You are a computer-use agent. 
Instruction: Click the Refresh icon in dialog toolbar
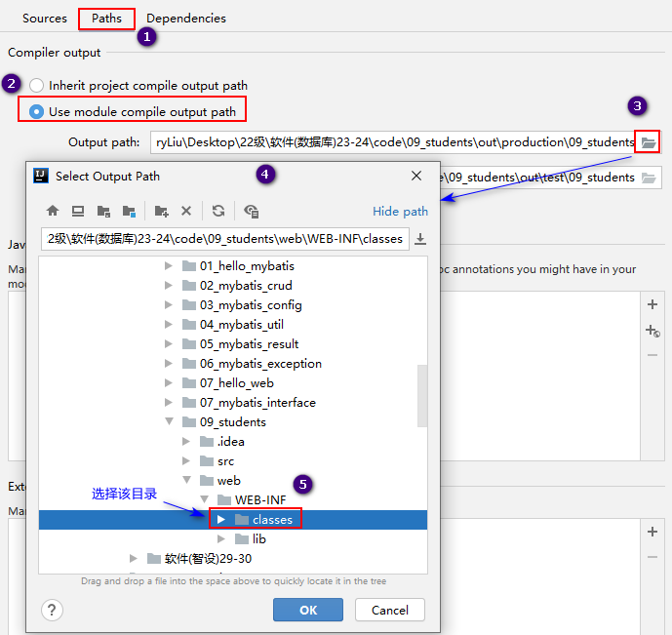[218, 211]
